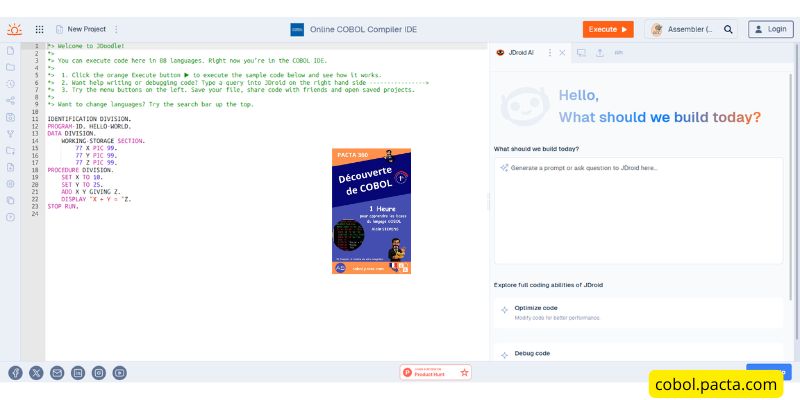Click the COBOL language logo icon
The image size is (800, 400).
point(297,30)
